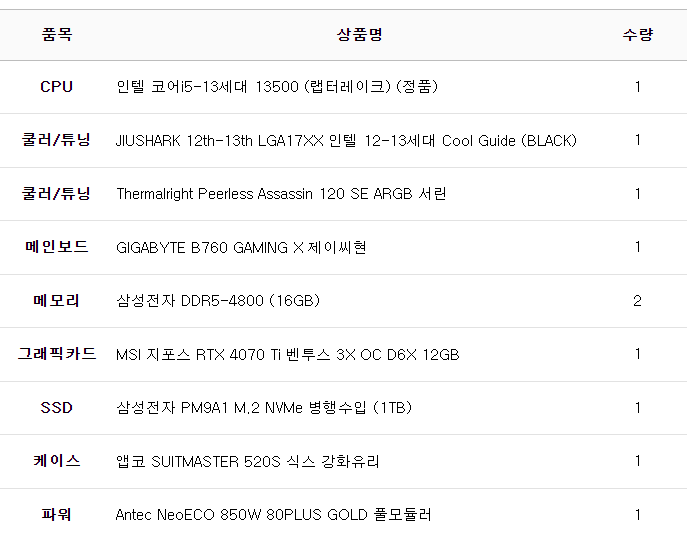Click the 메모리 category label

pos(56,301)
